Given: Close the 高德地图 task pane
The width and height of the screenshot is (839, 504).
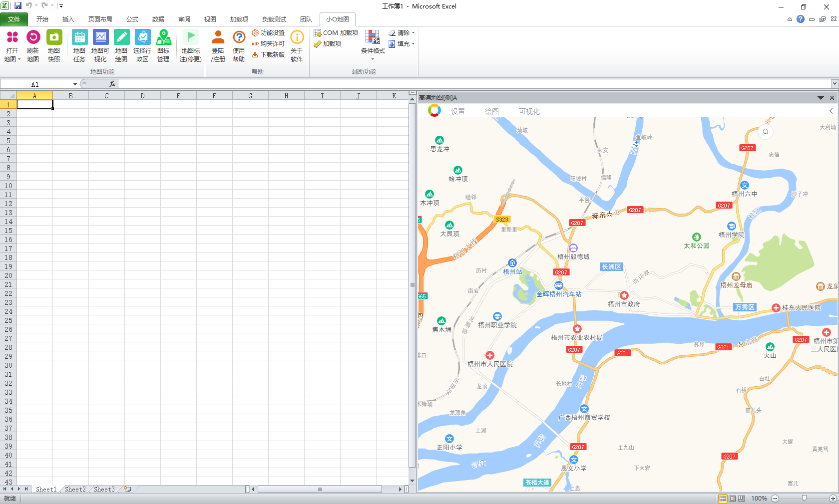Looking at the screenshot, I should [832, 98].
